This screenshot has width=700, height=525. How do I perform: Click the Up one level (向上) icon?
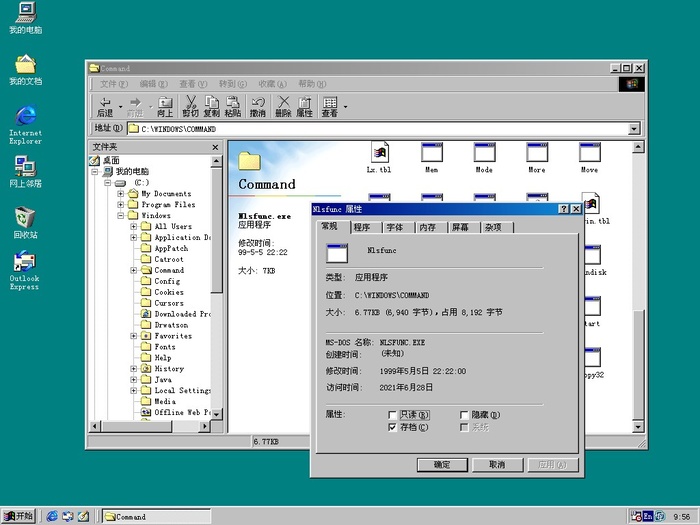click(165, 106)
